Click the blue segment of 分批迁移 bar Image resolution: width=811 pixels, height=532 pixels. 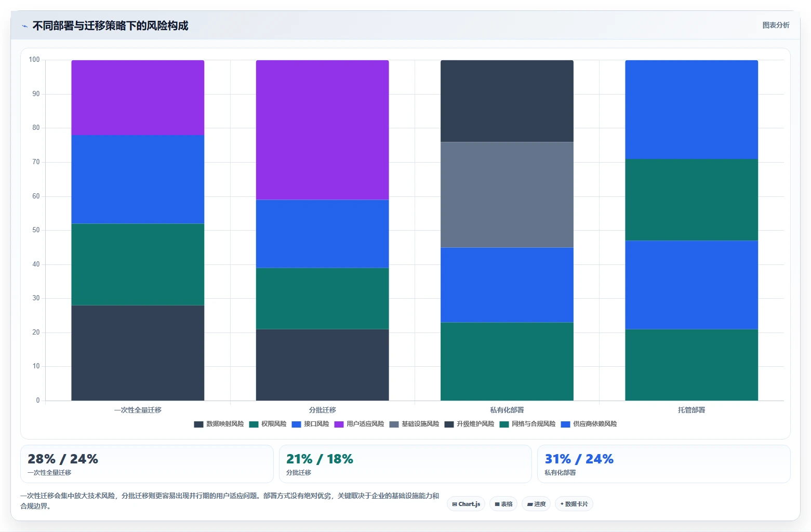(x=322, y=234)
